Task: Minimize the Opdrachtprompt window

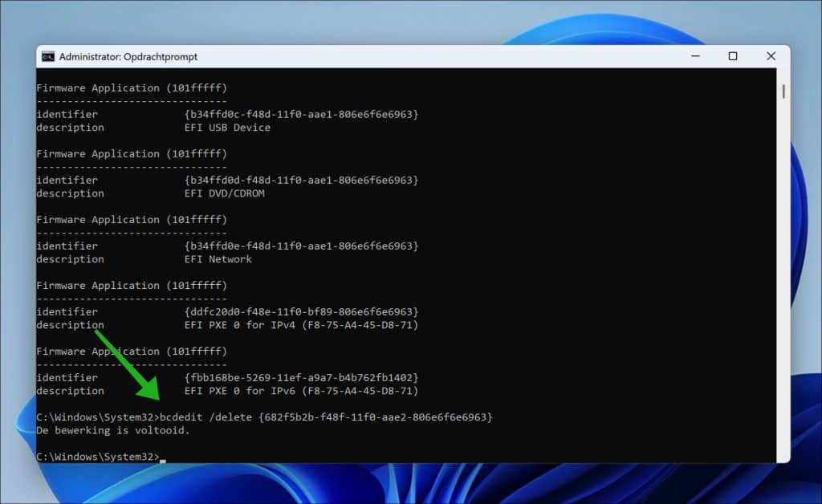Action: point(695,56)
